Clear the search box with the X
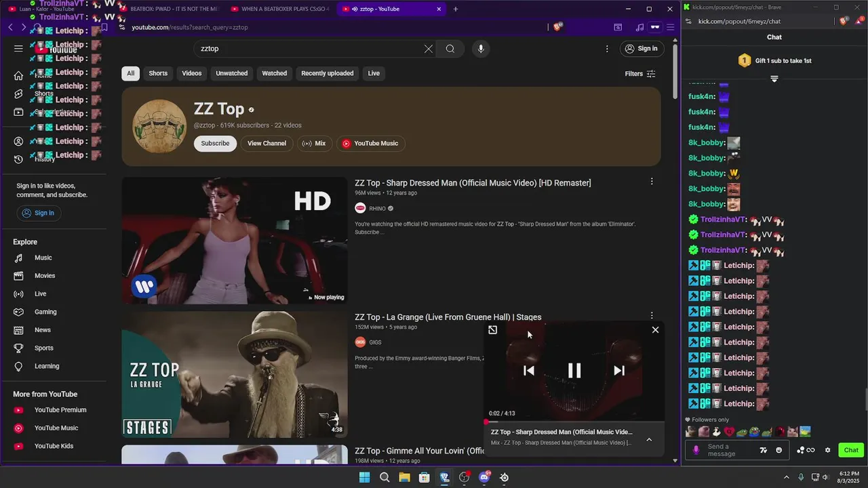868x488 pixels. click(x=429, y=49)
